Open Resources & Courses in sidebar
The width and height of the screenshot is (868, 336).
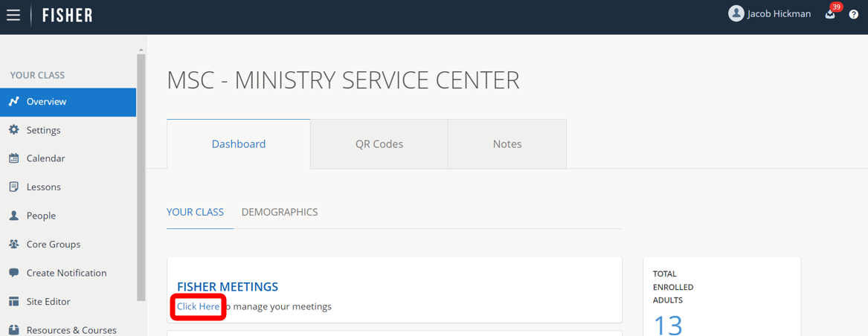71,329
